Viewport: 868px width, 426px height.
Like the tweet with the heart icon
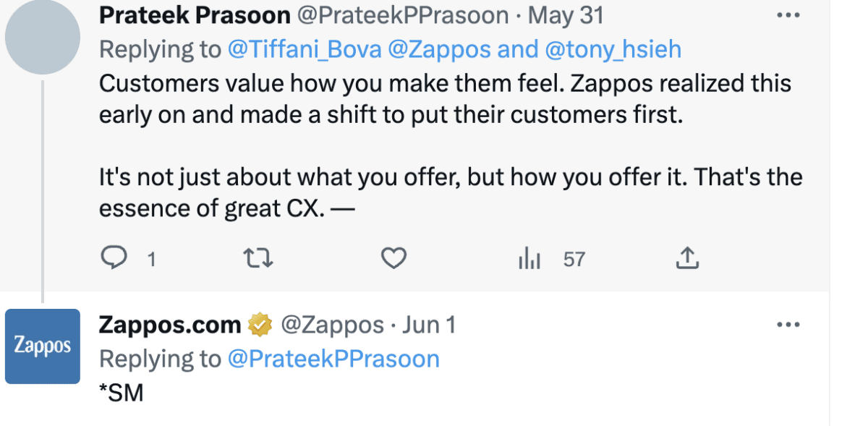click(393, 258)
